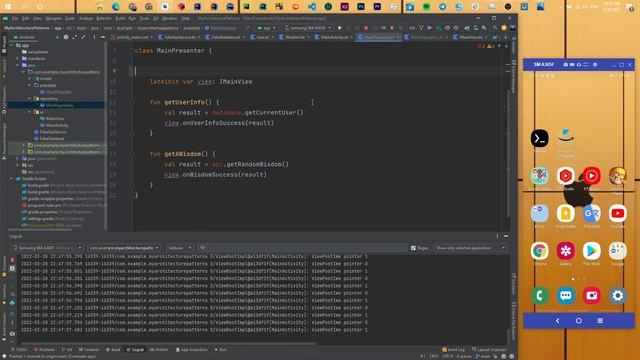640x360 pixels.
Task: Open the phone Settings gear app
Action: pyautogui.click(x=617, y=296)
